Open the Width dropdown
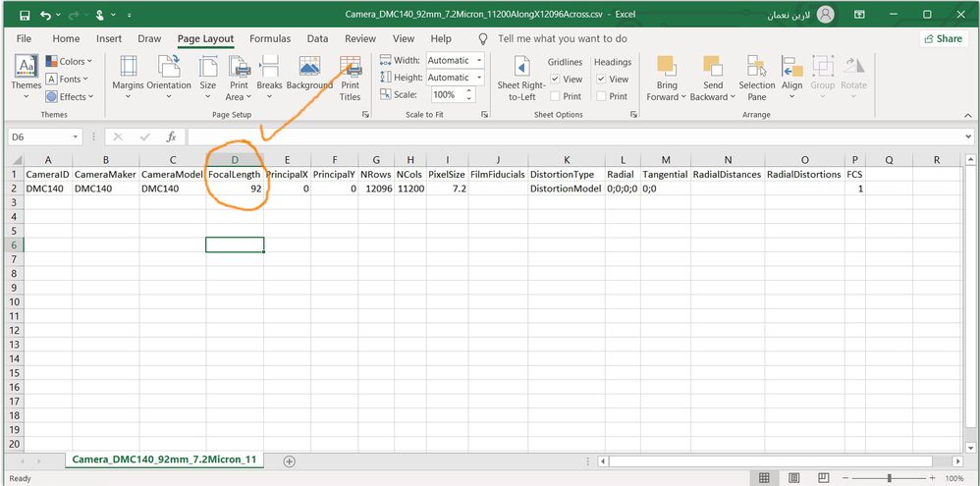 point(479,61)
